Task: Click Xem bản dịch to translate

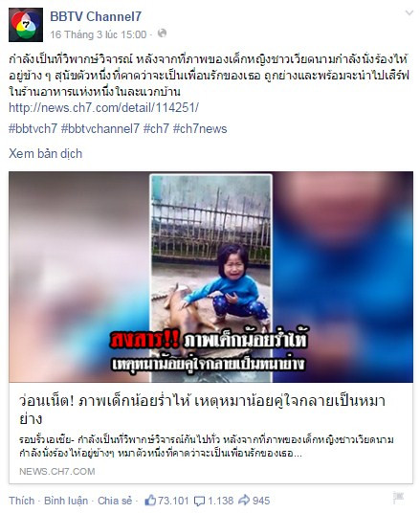Action: tap(46, 153)
